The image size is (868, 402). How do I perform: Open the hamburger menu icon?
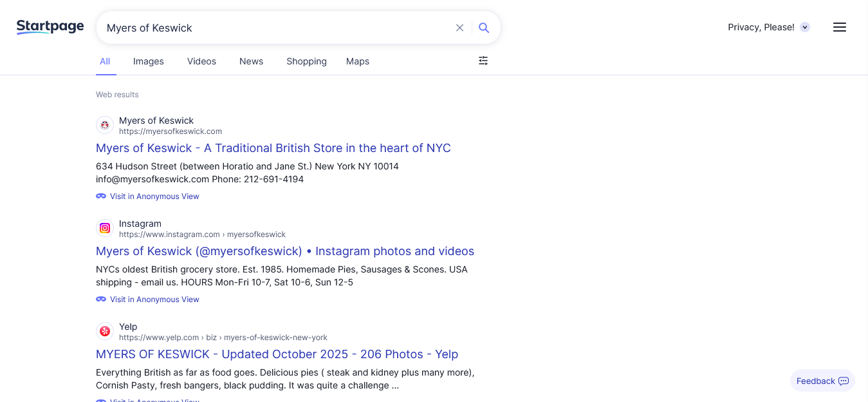point(839,27)
